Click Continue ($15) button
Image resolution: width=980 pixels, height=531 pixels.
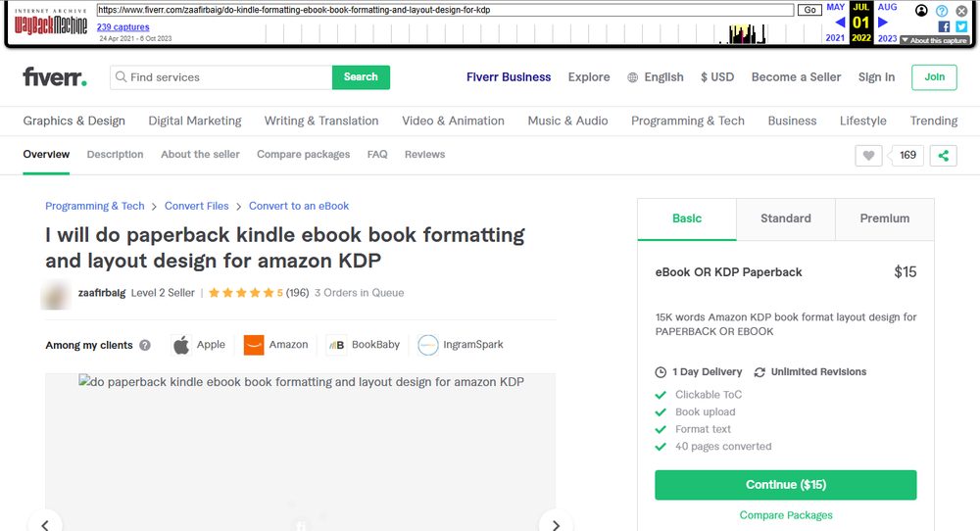(786, 485)
